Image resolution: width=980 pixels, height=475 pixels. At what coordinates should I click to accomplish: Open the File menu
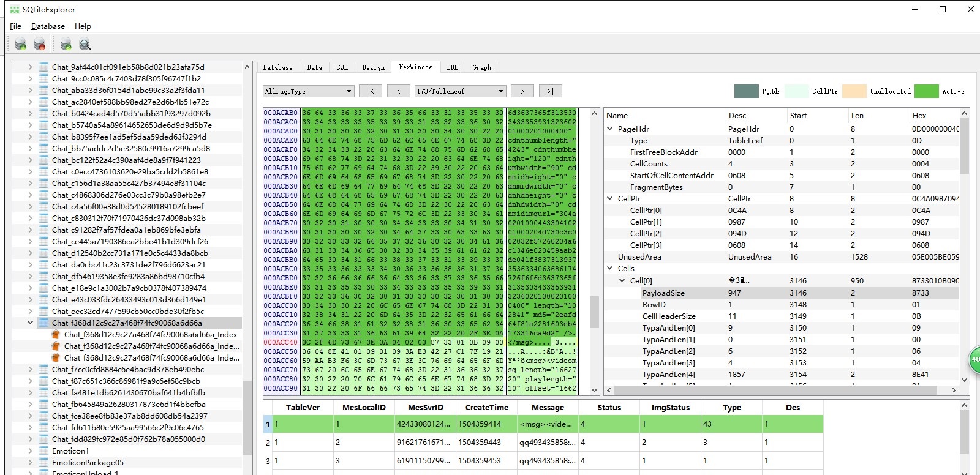coord(15,26)
